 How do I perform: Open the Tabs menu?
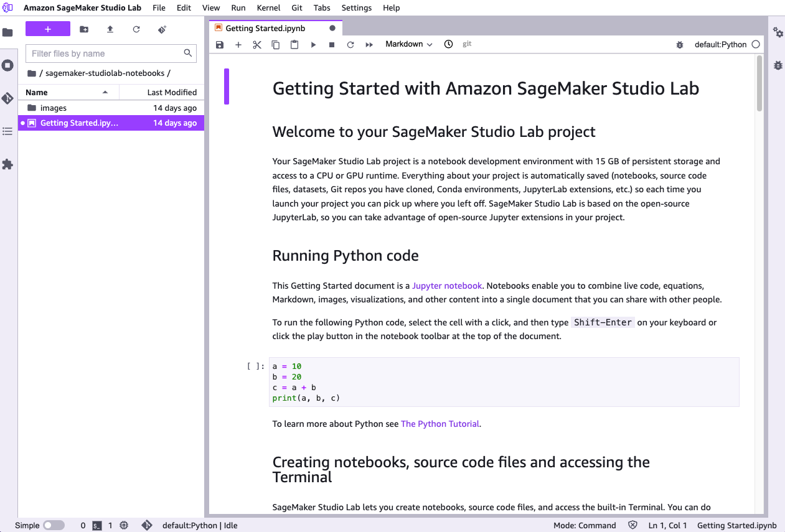tap(322, 8)
